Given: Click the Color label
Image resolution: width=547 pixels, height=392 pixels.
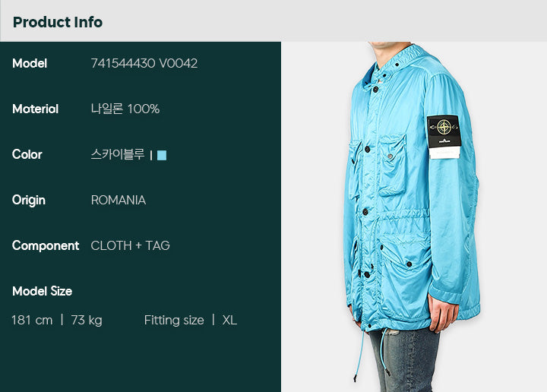Looking at the screenshot, I should tap(27, 154).
